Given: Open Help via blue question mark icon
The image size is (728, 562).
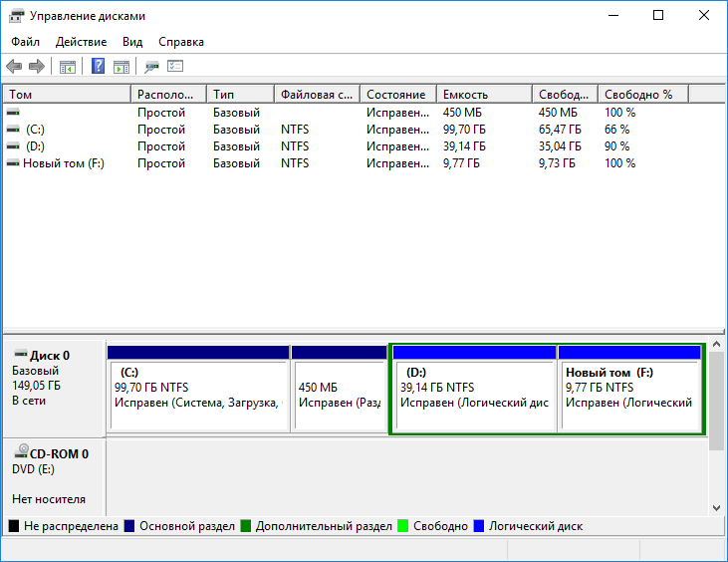Looking at the screenshot, I should coord(99,67).
